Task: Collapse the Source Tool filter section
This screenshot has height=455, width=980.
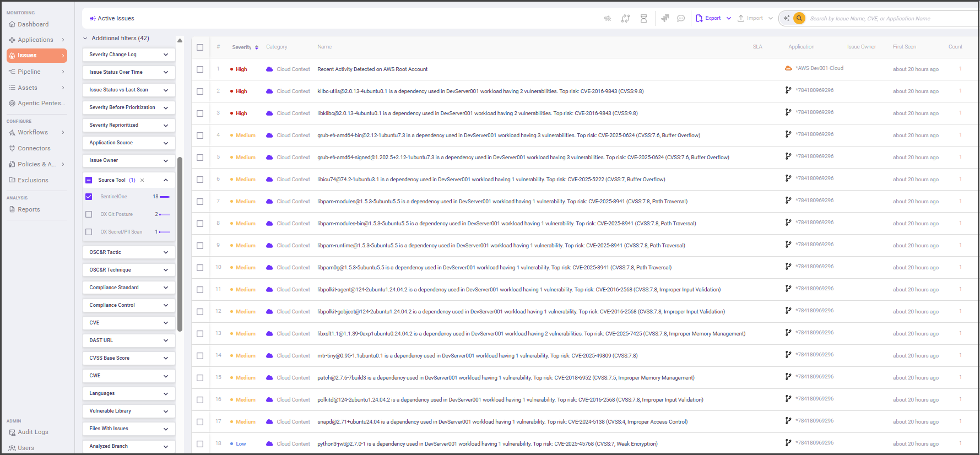Action: point(166,180)
